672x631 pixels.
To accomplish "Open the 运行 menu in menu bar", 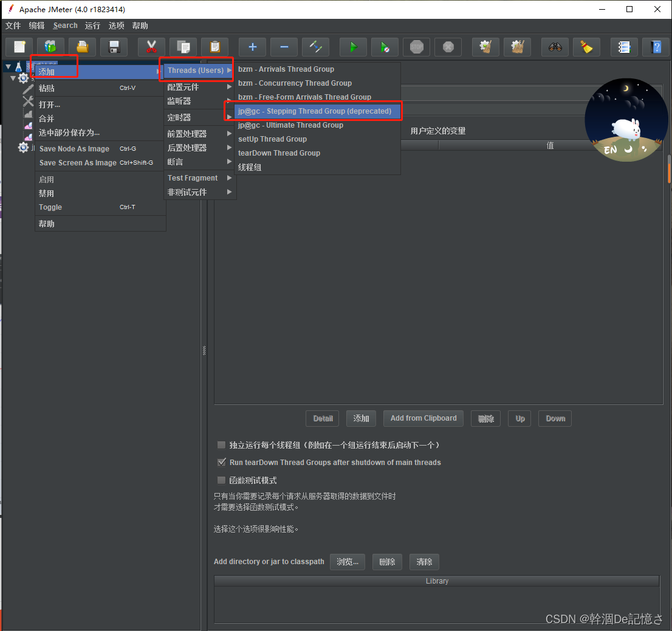I will [x=92, y=26].
